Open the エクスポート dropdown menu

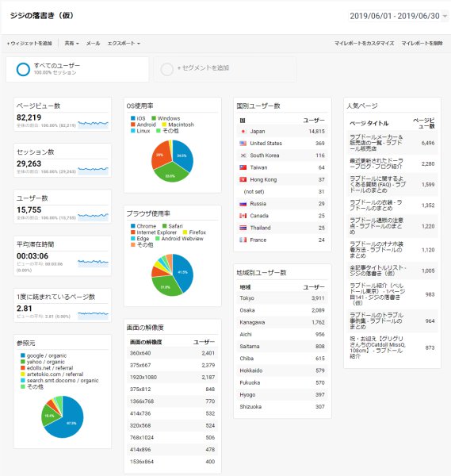pos(124,44)
